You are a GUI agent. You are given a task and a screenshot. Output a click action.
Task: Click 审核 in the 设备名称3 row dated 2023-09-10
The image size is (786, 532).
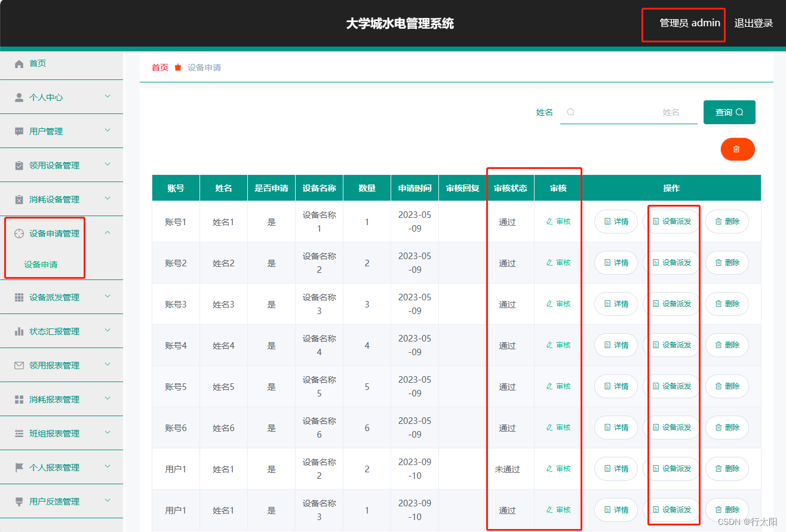click(x=558, y=510)
